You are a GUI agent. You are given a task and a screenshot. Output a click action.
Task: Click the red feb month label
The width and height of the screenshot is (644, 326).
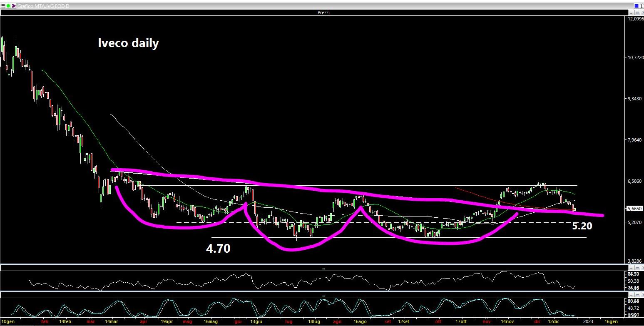tap(45, 322)
